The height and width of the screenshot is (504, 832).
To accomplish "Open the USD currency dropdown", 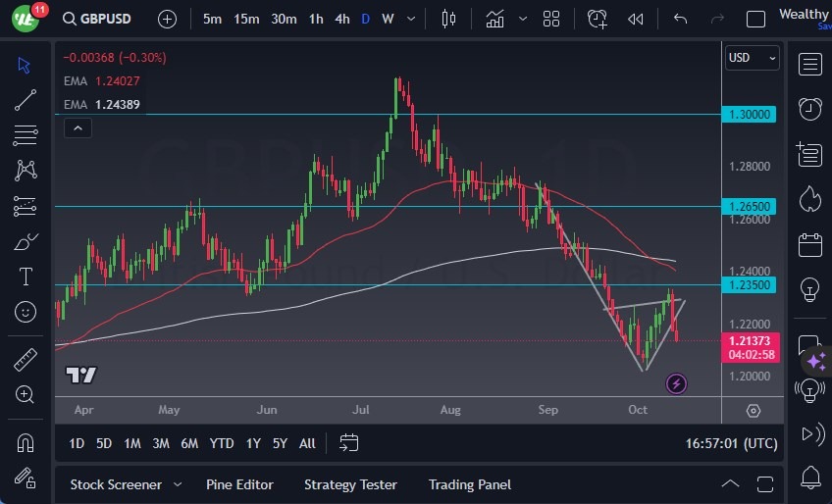I will [x=752, y=58].
